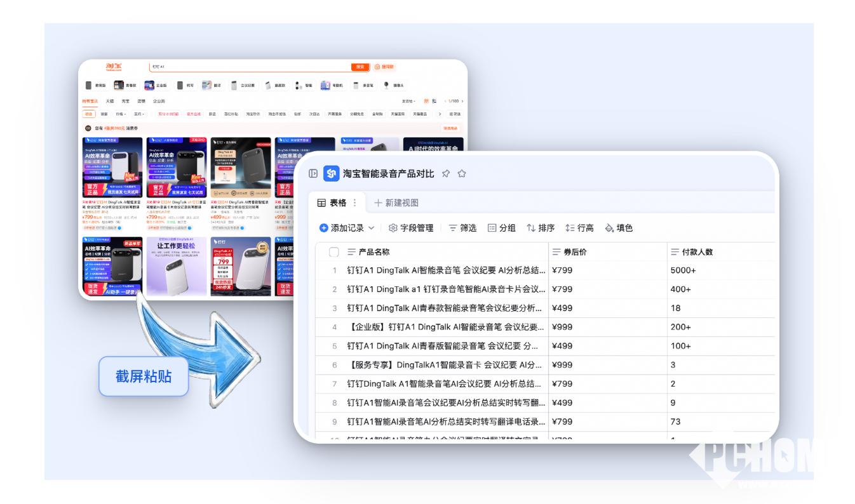Expand the 添加记录 dropdown arrow
The image size is (855, 504).
coord(372,228)
